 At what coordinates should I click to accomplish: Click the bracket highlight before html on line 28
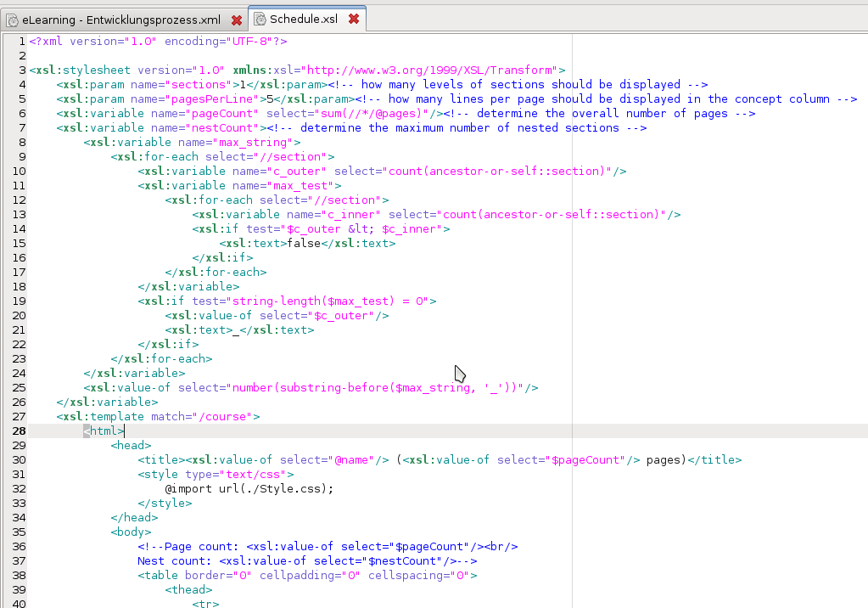(x=87, y=431)
